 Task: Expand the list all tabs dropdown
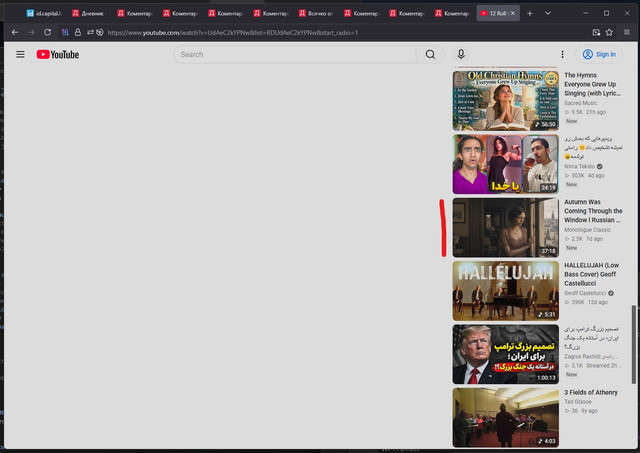[x=548, y=13]
